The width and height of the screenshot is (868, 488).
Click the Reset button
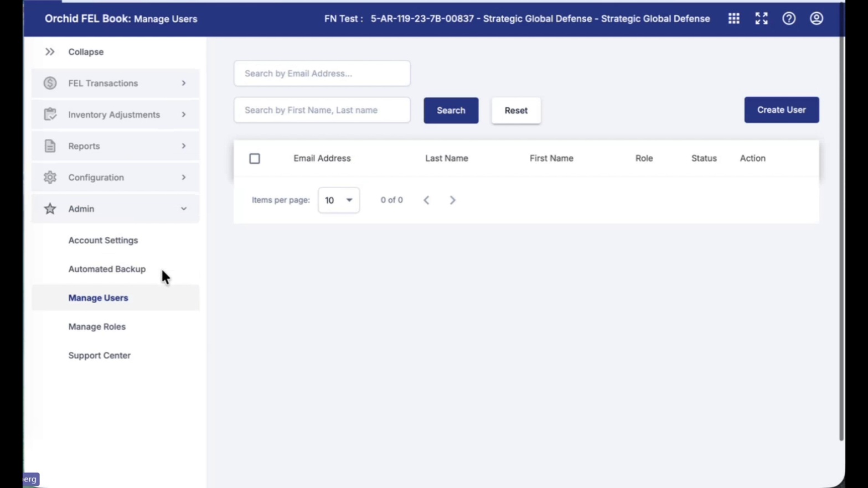(516, 110)
